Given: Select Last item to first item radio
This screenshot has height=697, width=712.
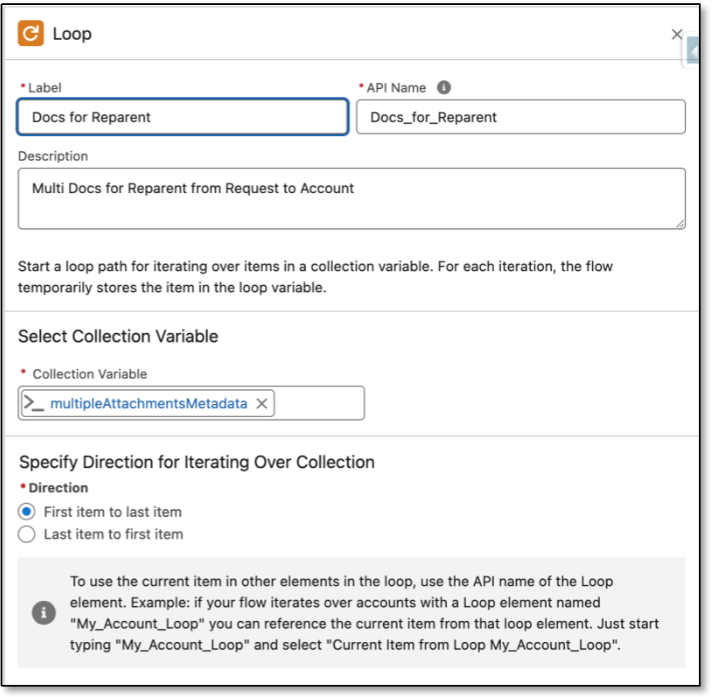Looking at the screenshot, I should (x=27, y=534).
